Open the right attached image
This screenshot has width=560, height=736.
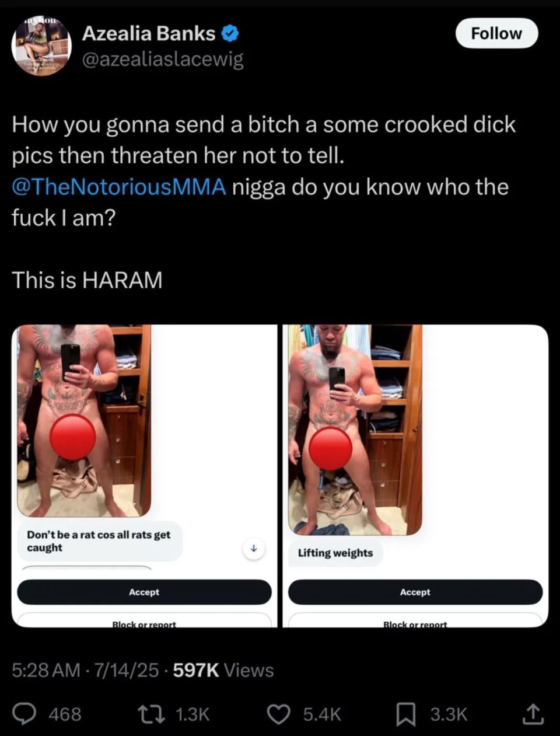click(415, 476)
